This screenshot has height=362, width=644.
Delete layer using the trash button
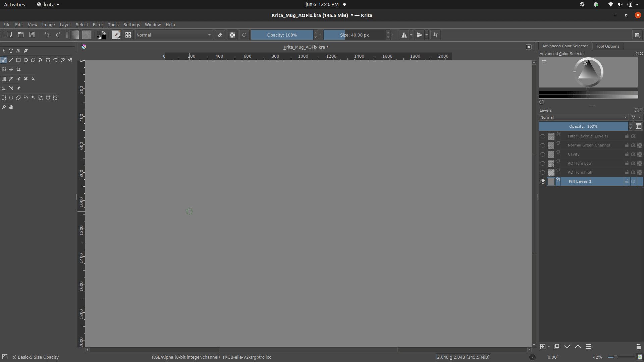pyautogui.click(x=638, y=347)
